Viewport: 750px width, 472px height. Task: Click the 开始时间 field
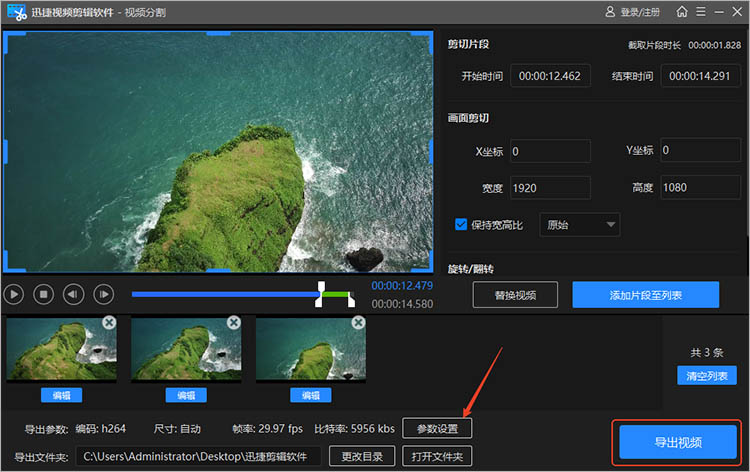pyautogui.click(x=550, y=76)
